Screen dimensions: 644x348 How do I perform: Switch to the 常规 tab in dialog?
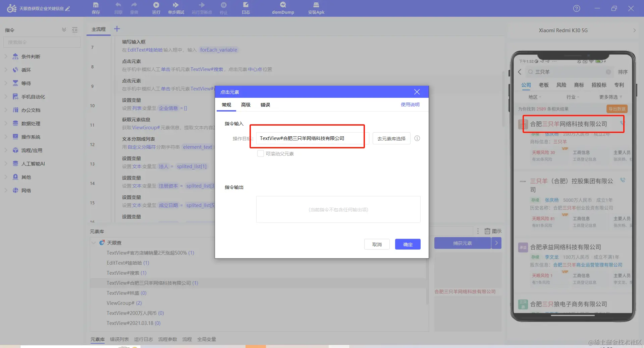coord(226,105)
